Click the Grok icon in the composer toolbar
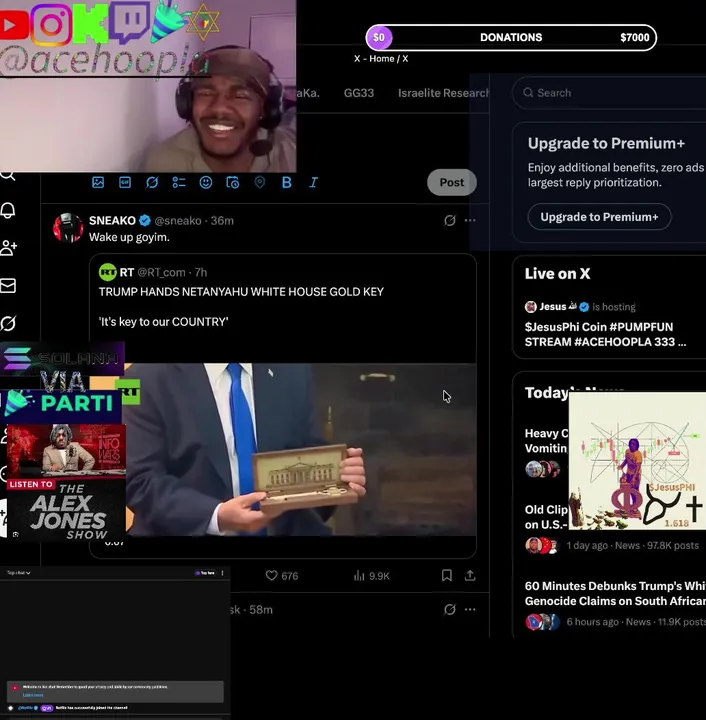 pos(152,182)
